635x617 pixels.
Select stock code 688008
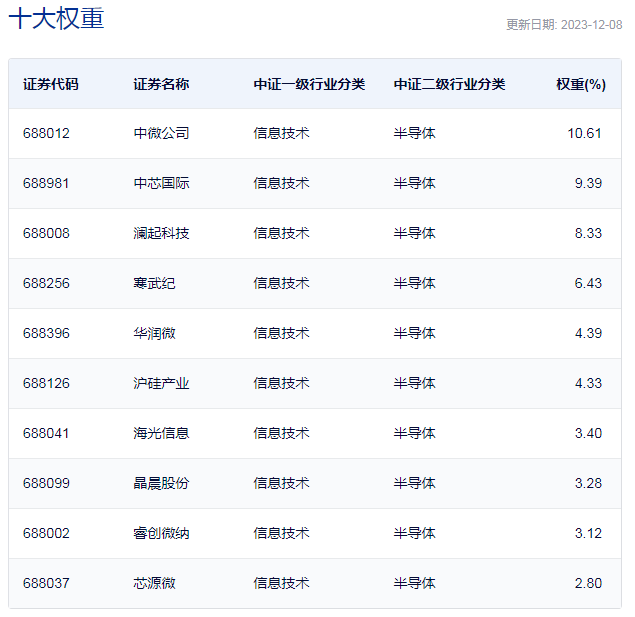[46, 233]
